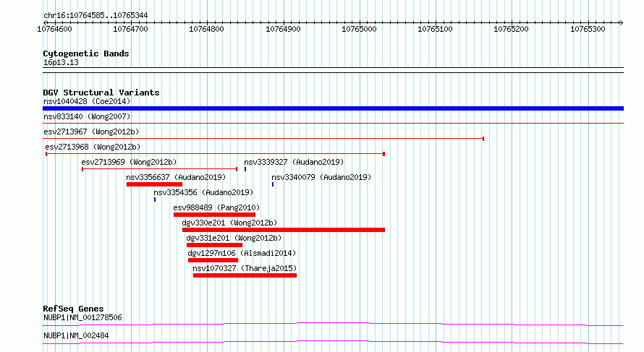Click the 10764600 ruler position

click(54, 29)
